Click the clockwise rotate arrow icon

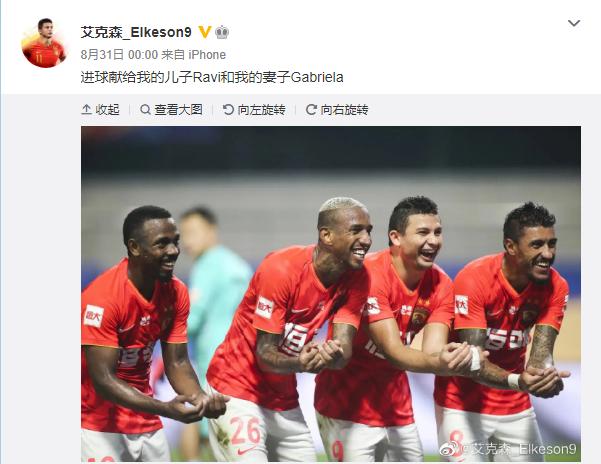point(311,110)
